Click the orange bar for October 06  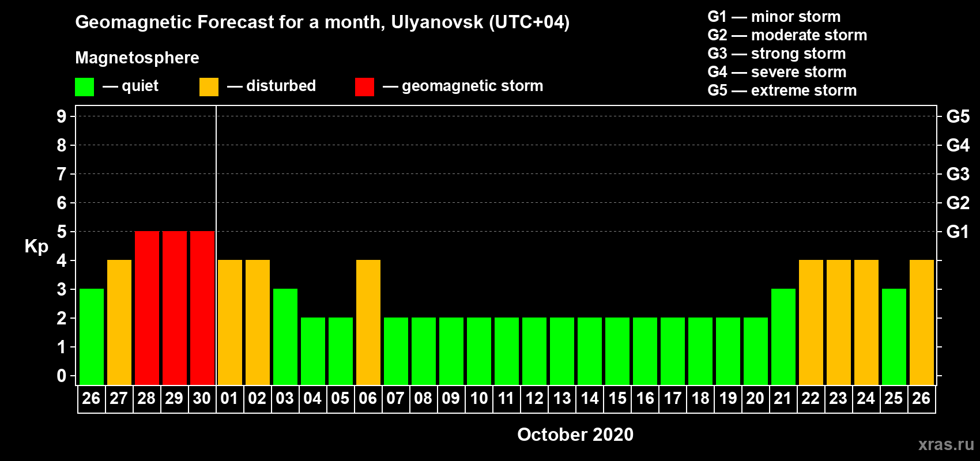pos(368,323)
